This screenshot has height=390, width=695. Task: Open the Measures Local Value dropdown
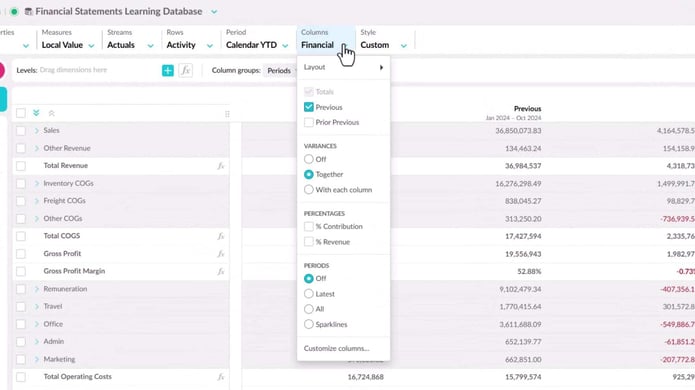pyautogui.click(x=68, y=39)
